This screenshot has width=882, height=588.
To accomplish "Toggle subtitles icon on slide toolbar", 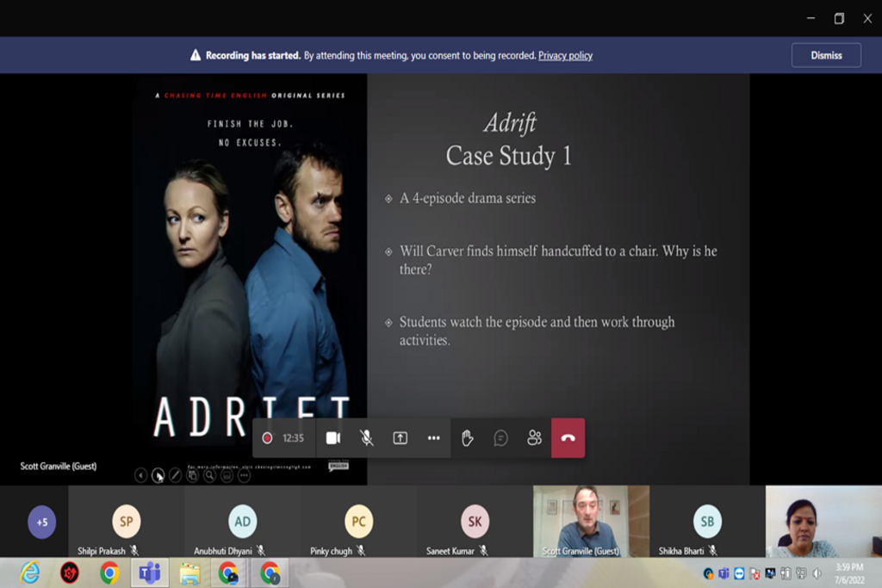I will coord(227,475).
